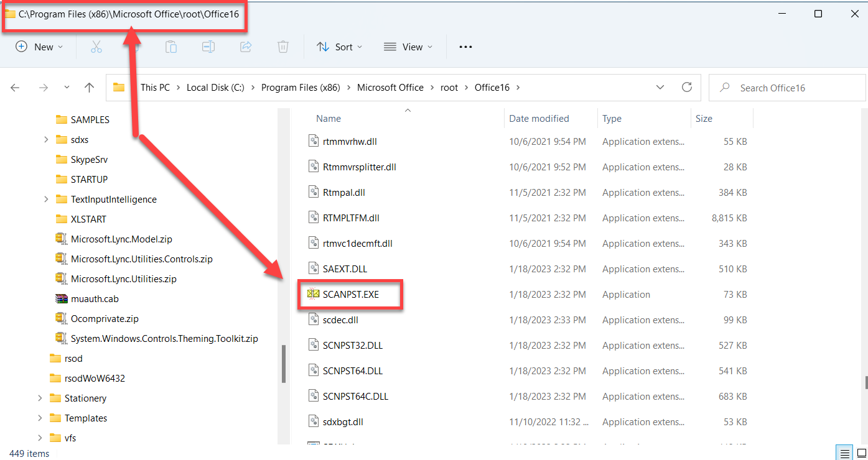This screenshot has height=460, width=868.
Task: Click the Rename toolbar icon
Action: (x=208, y=47)
